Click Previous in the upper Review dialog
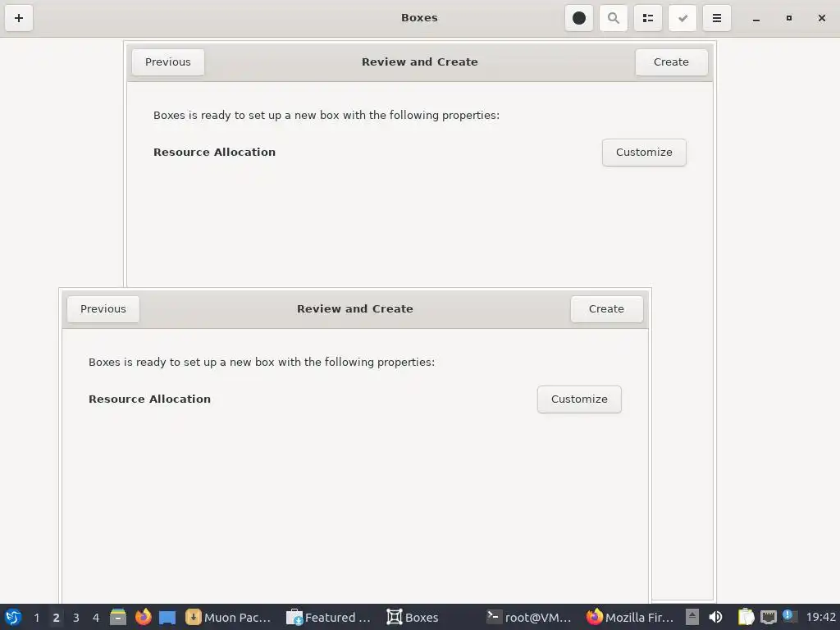 coord(167,62)
